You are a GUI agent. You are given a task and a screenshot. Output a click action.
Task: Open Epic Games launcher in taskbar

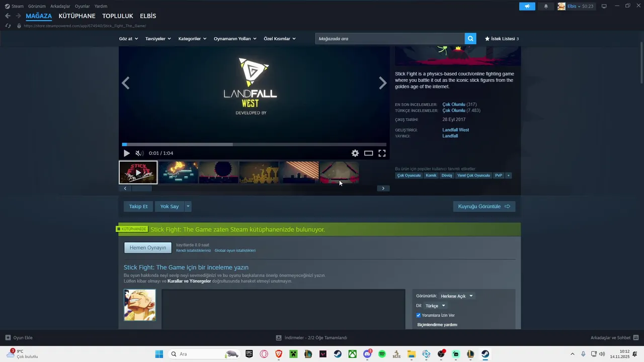pos(249,354)
